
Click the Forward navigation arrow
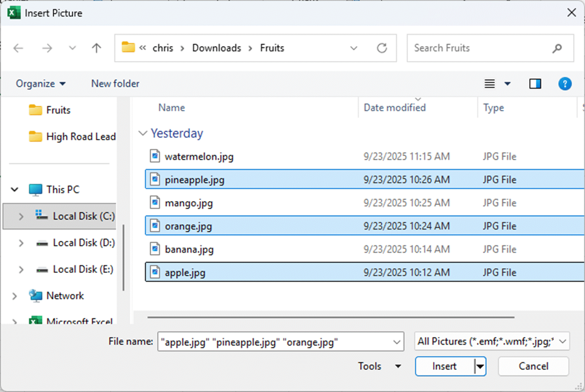(x=47, y=48)
